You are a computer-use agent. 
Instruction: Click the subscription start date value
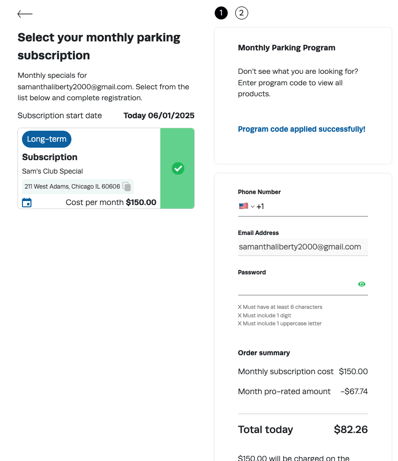point(159,116)
